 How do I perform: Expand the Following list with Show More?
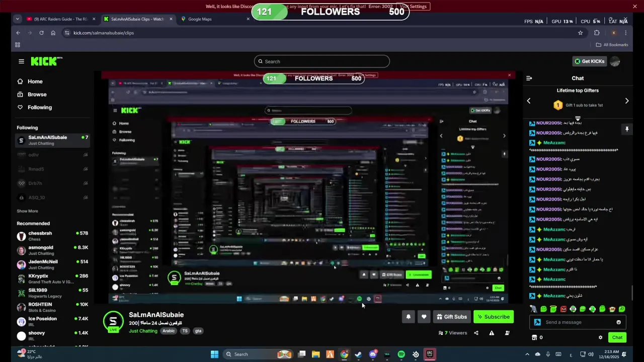tap(27, 211)
